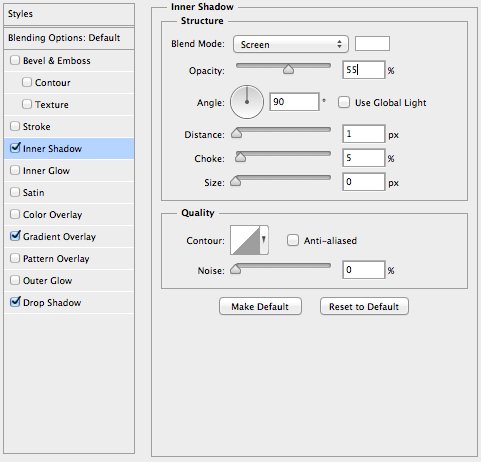Enable the Bevel & Emboss checkbox

click(15, 60)
